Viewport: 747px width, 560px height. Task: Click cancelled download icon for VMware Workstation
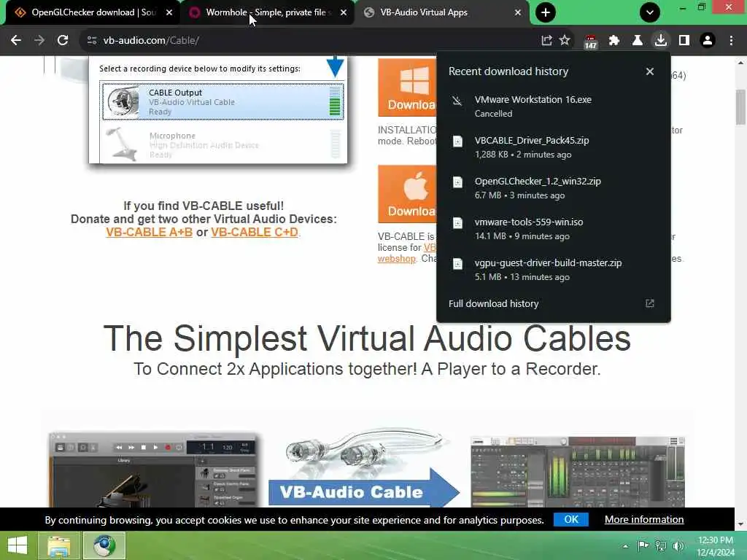[457, 101]
